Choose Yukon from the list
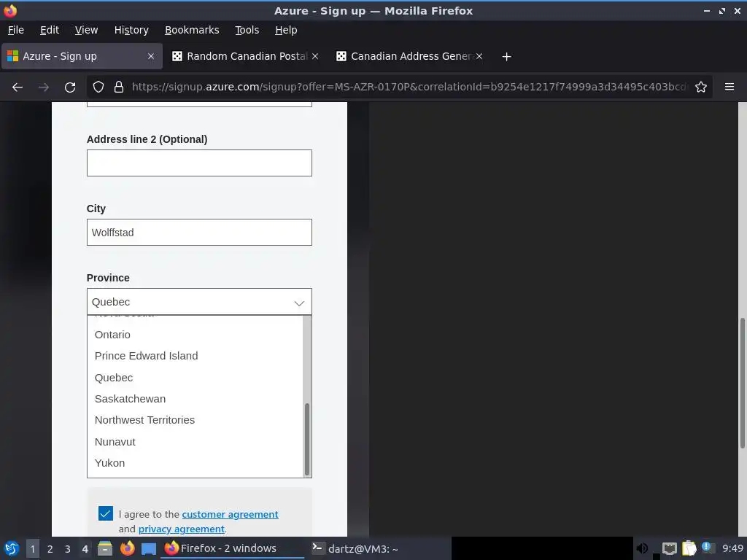This screenshot has width=747, height=560. (195, 463)
